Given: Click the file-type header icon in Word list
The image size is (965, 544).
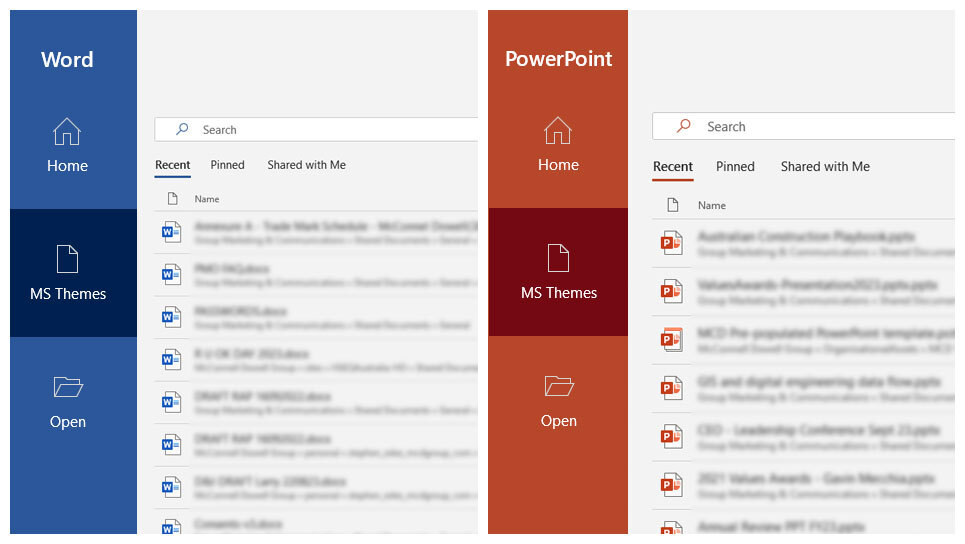Looking at the screenshot, I should 172,198.
